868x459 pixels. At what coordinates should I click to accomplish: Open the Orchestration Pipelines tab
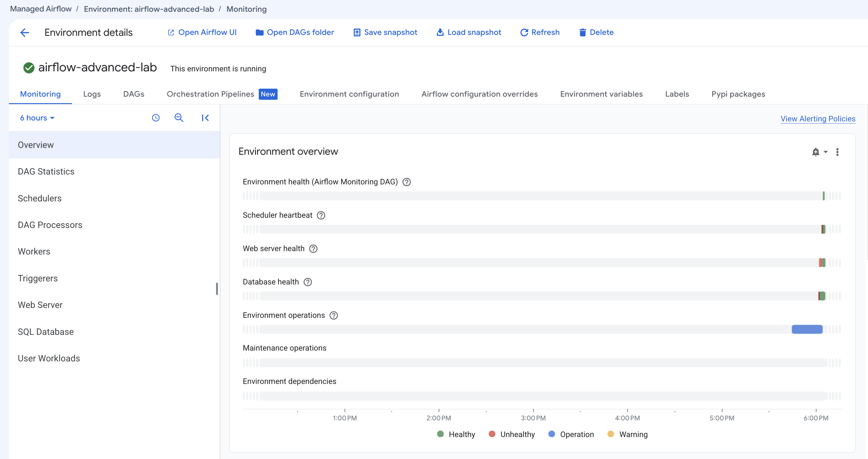pyautogui.click(x=222, y=94)
